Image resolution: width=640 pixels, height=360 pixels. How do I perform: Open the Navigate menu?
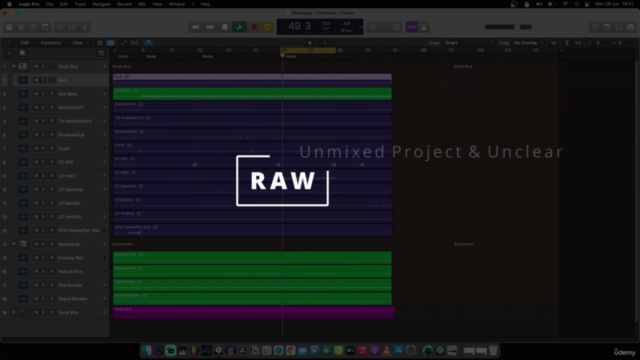point(101,4)
